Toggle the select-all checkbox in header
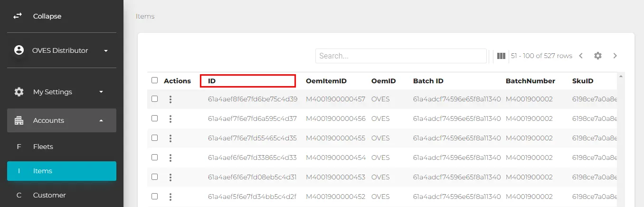Viewport: 644px width, 207px height. pos(154,80)
